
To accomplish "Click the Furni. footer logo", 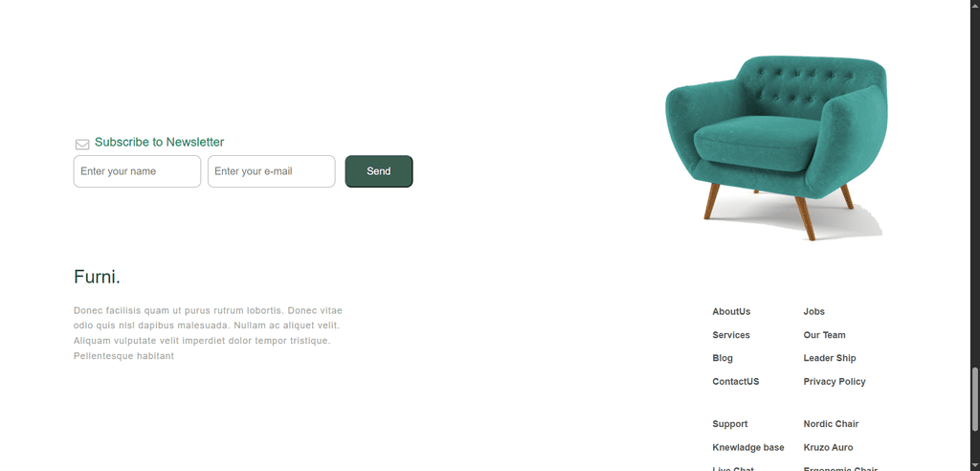I will click(x=97, y=277).
